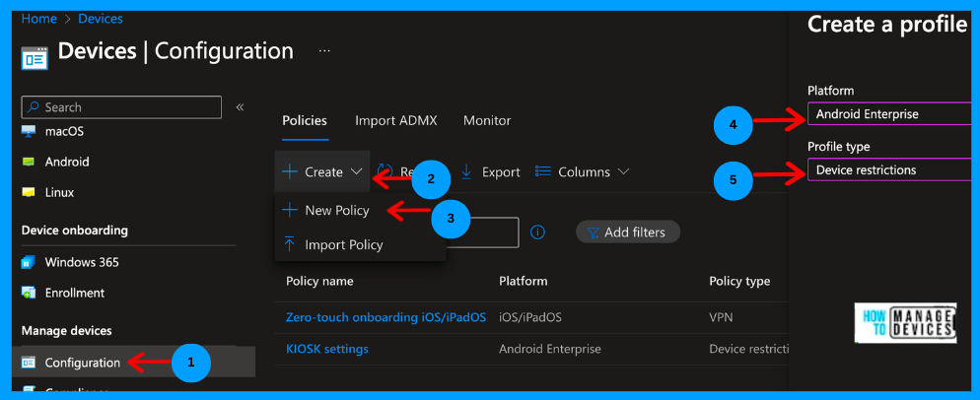Image resolution: width=980 pixels, height=400 pixels.
Task: Select Configuration under Manage devices
Action: (x=83, y=363)
